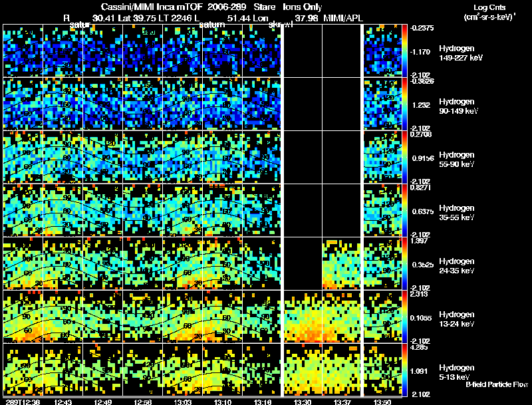532x405 pixels.
Task: Open the 13-24 keV panel at 13:30
Action: pyautogui.click(x=303, y=317)
